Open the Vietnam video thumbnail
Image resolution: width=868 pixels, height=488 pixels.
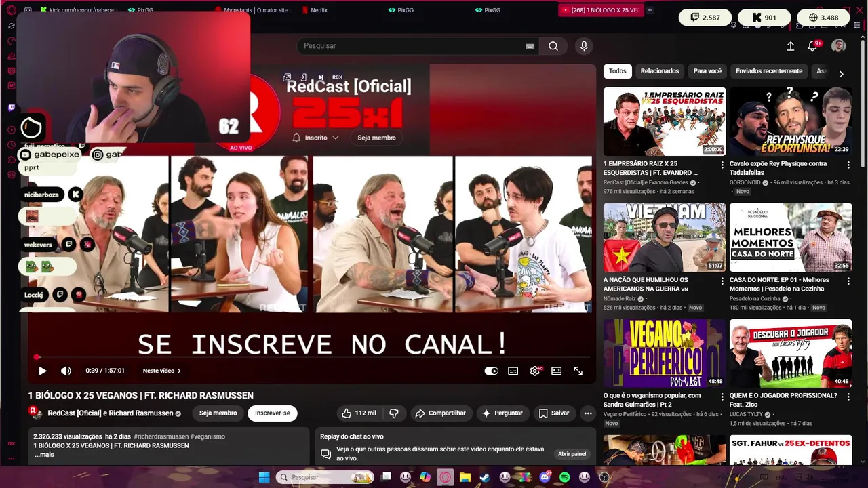point(665,237)
